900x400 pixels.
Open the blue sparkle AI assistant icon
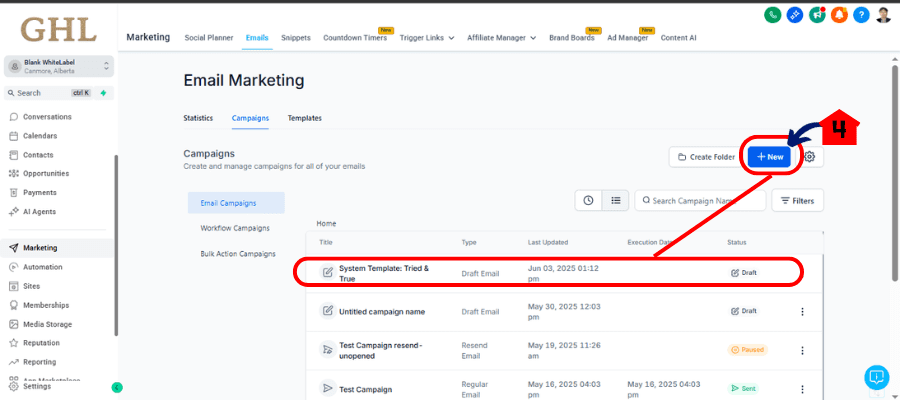[x=794, y=15]
